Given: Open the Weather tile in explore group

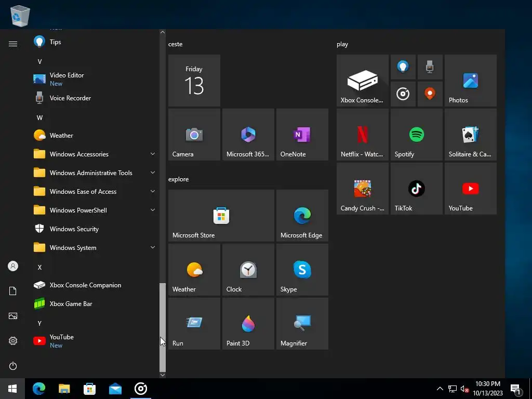Looking at the screenshot, I should pyautogui.click(x=194, y=270).
